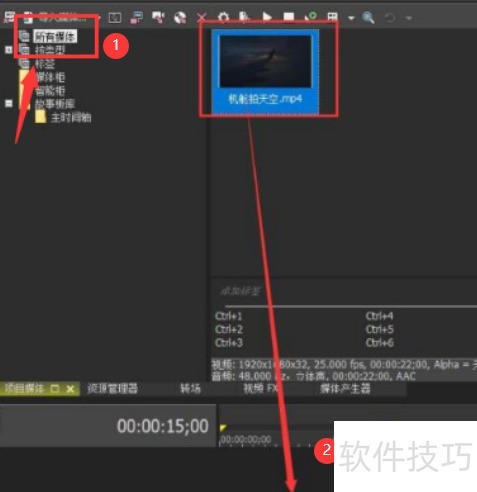Screen dimensions: 477x492
Task: Click the 音频 48,000 Hz info line
Action: tap(314, 376)
